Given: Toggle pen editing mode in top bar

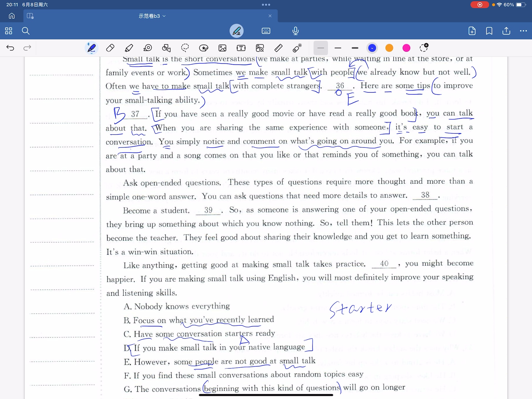Looking at the screenshot, I should coord(237,31).
